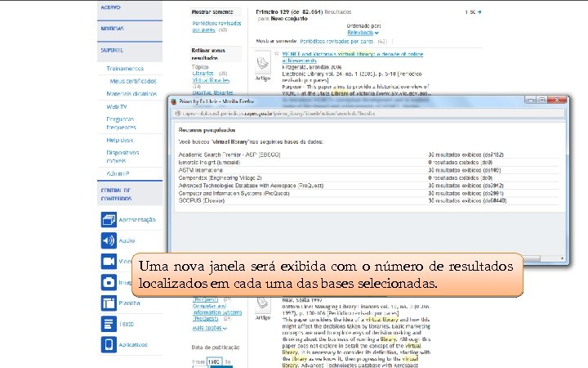
Task: Open the Imagem photo camera icon
Action: pyautogui.click(x=109, y=282)
